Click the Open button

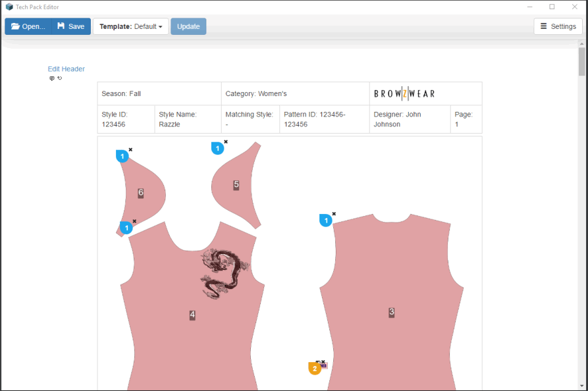pyautogui.click(x=28, y=26)
